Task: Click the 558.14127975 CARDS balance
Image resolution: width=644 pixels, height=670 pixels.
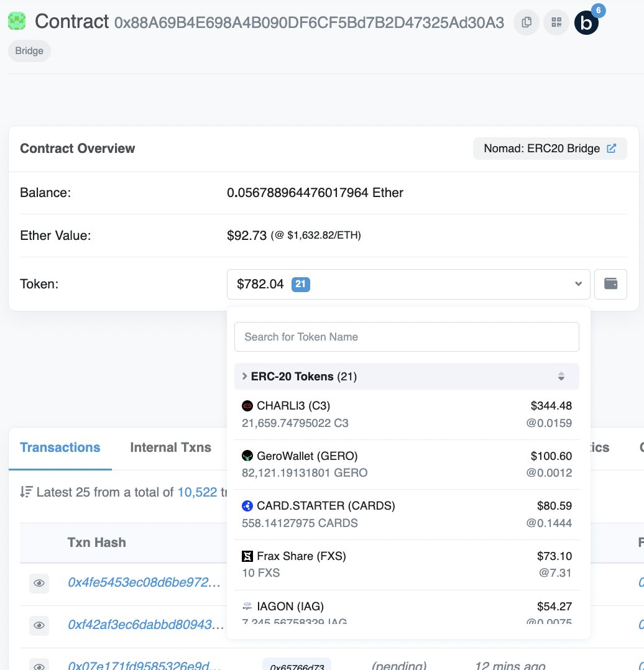Action: point(300,523)
